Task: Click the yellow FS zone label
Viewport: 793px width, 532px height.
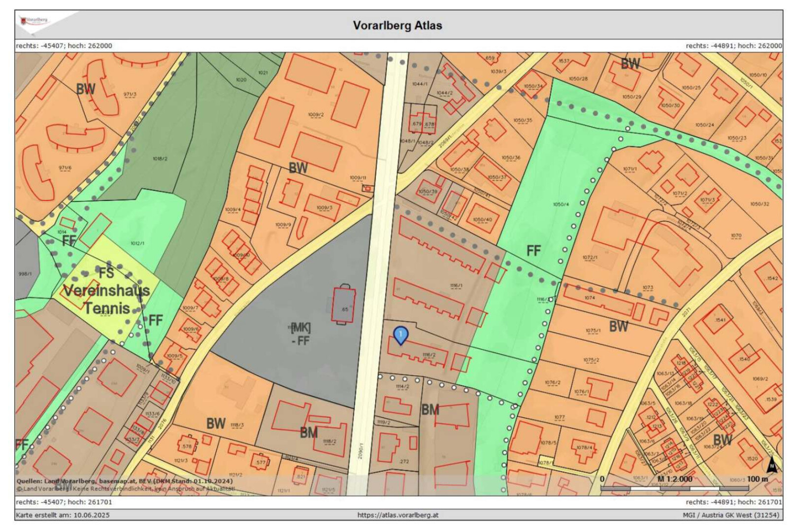Action: 106,273
